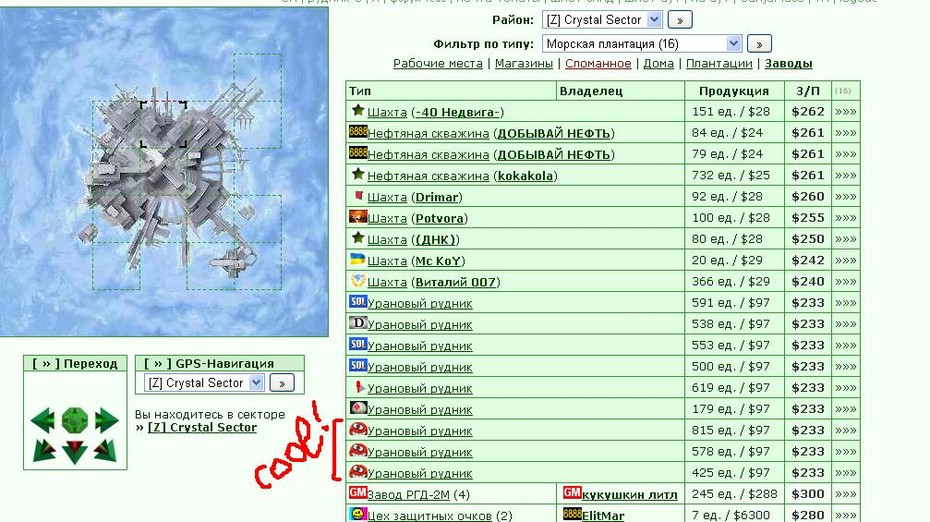This screenshot has height=522, width=930.
Task: Click smiley icon beside Цех защитных очков
Action: tap(358, 514)
